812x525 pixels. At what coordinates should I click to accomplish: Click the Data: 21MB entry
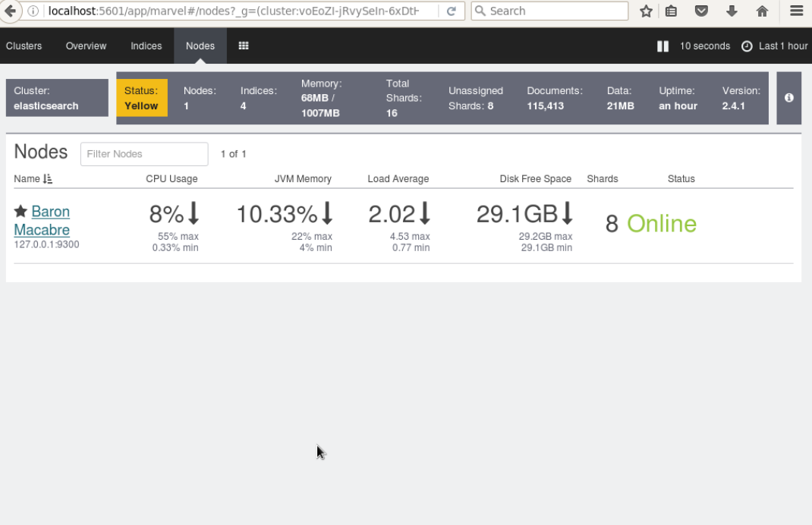pos(621,98)
